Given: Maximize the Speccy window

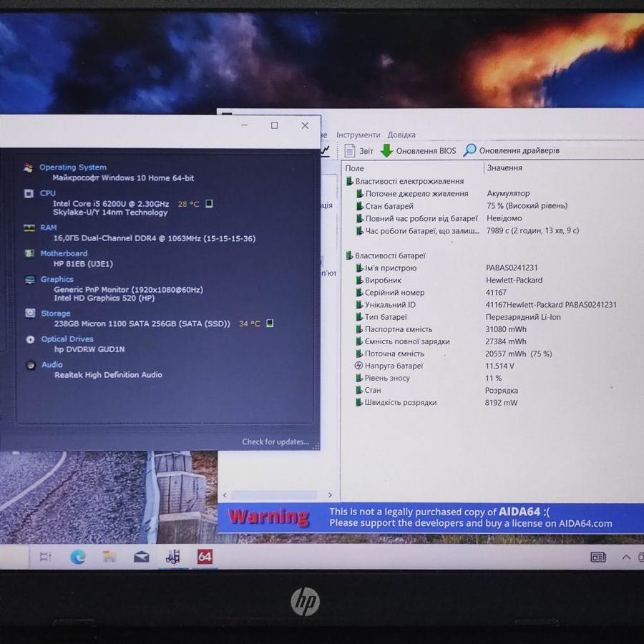Looking at the screenshot, I should click(x=274, y=126).
